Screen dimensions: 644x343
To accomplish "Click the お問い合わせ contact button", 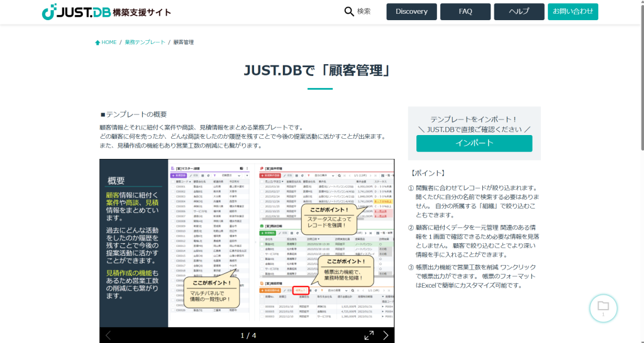I will [x=573, y=11].
